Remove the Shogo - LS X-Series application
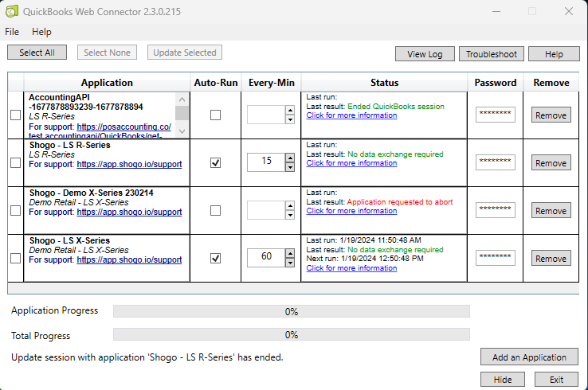The image size is (588, 390). [551, 258]
